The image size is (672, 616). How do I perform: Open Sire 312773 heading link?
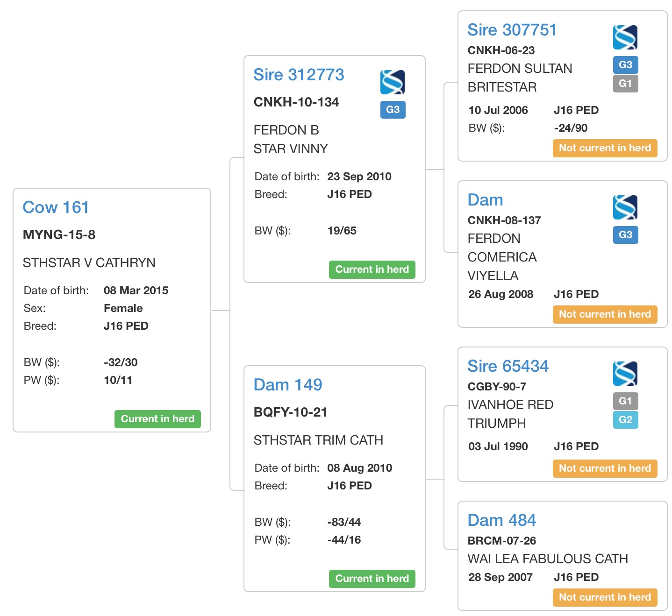point(299,75)
